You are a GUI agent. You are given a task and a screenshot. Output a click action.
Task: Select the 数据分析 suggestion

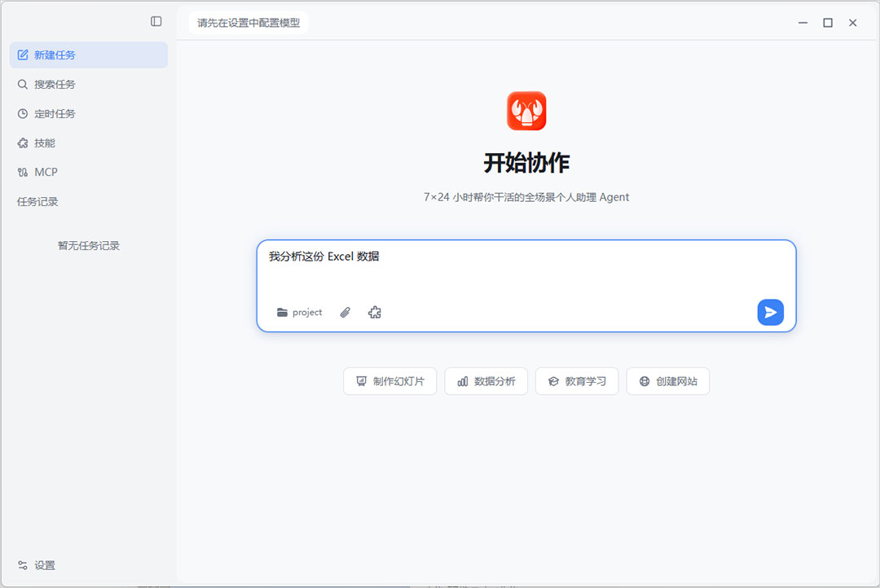(x=486, y=381)
